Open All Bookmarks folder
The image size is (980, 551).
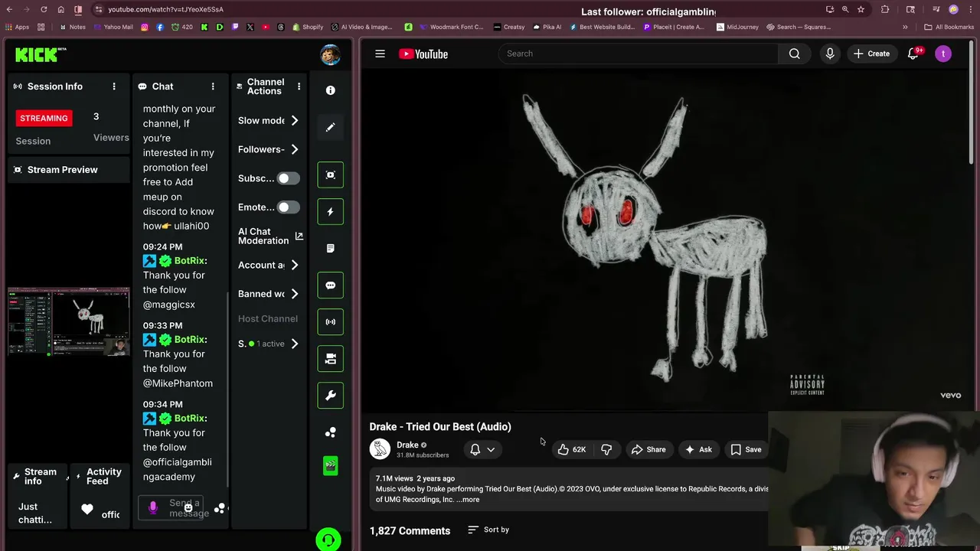pyautogui.click(x=949, y=27)
